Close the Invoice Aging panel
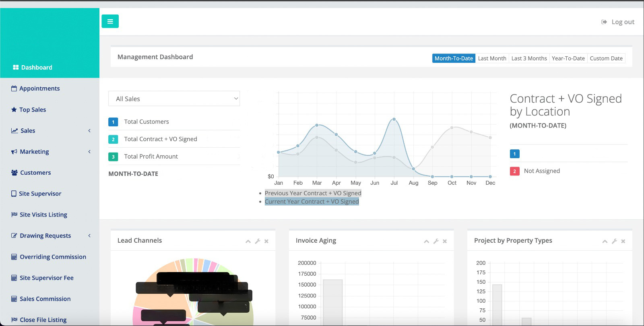 click(x=445, y=241)
